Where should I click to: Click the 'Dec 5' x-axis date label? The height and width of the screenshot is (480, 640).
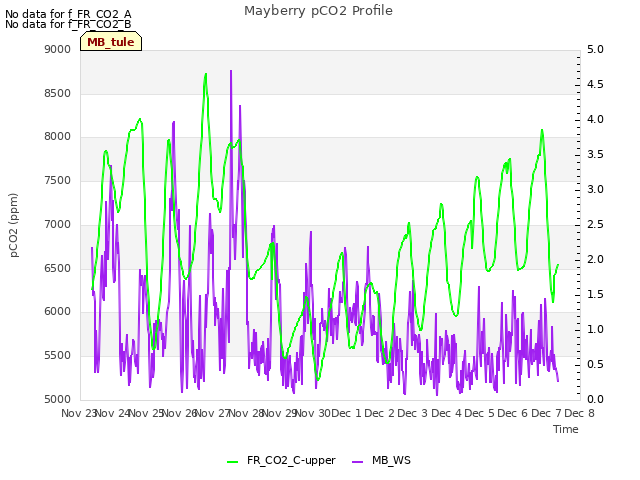(480, 413)
